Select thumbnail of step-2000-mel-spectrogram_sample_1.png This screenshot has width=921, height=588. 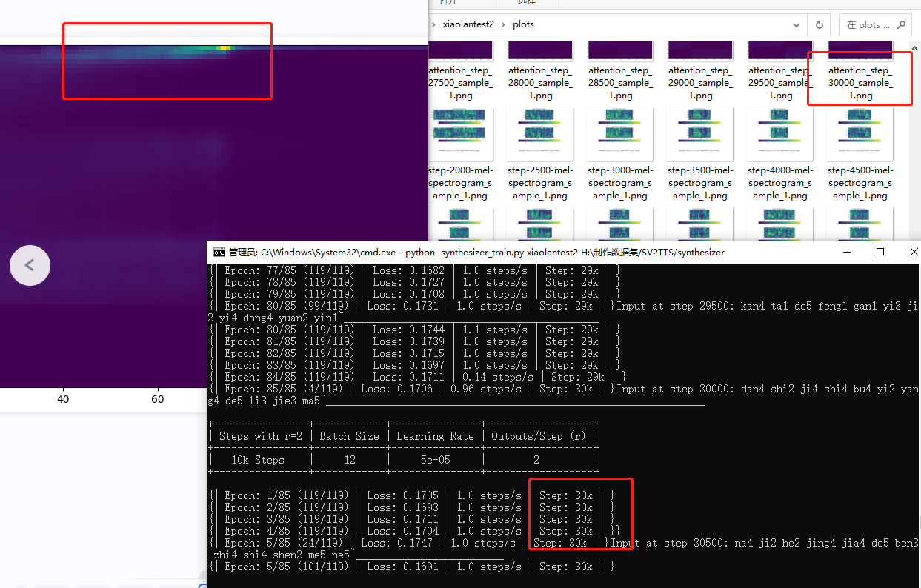pos(461,134)
